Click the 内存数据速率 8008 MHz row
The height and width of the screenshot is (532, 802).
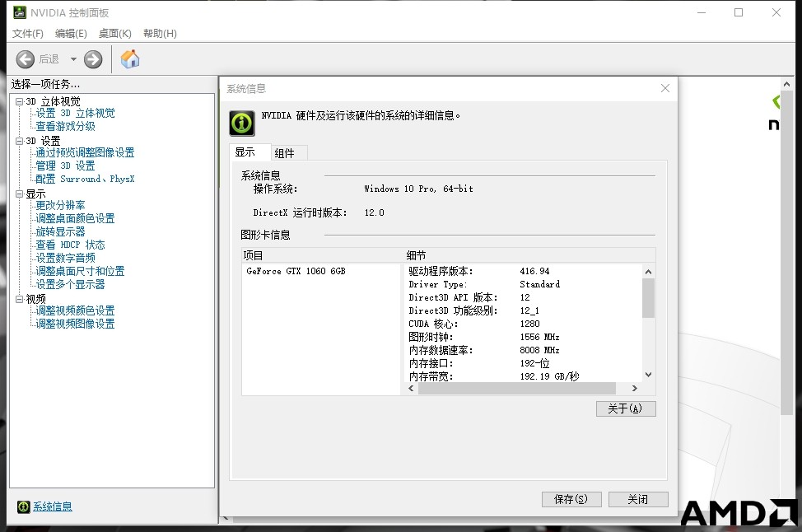pyautogui.click(x=525, y=350)
